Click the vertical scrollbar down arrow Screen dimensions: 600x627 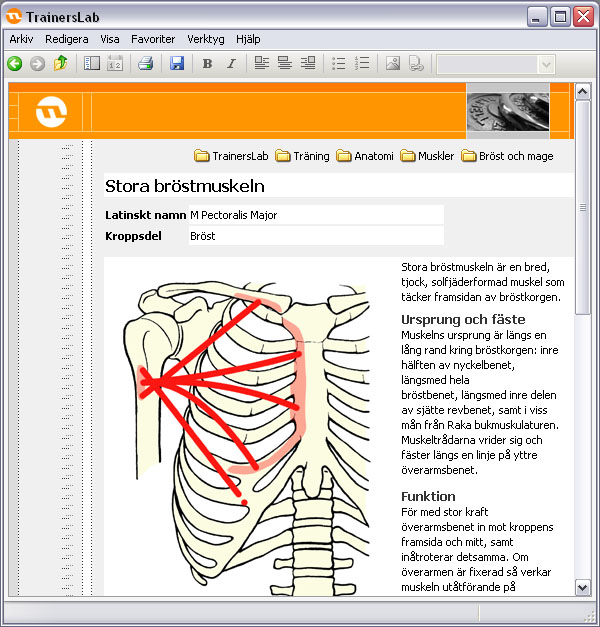pyautogui.click(x=583, y=588)
